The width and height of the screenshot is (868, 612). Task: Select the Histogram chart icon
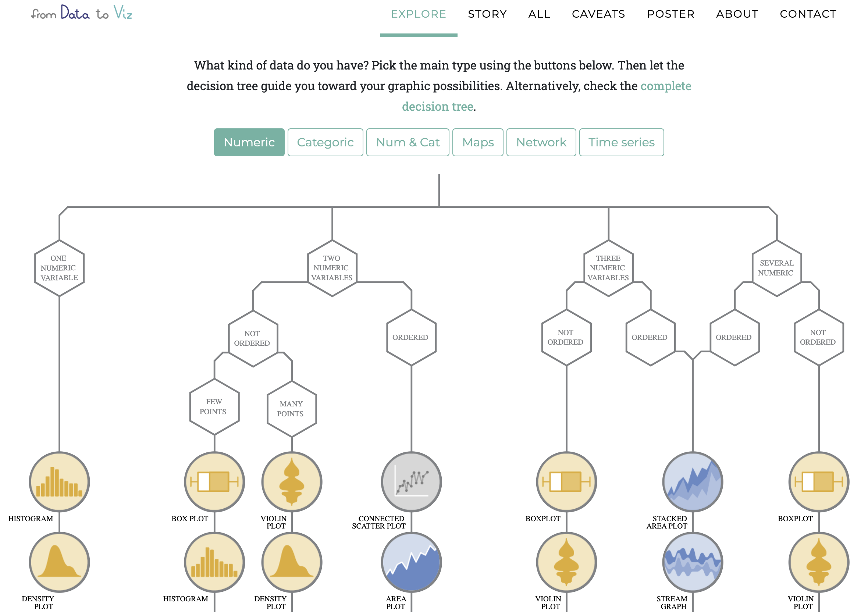59,481
